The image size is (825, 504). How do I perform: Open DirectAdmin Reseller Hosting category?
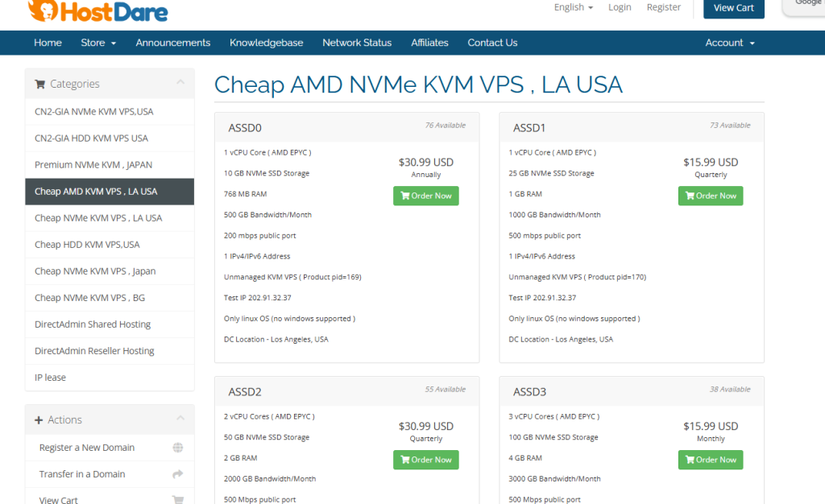click(110, 351)
